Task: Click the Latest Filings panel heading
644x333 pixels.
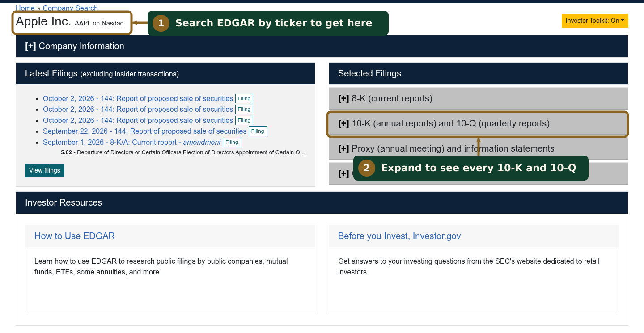Action: [x=102, y=73]
